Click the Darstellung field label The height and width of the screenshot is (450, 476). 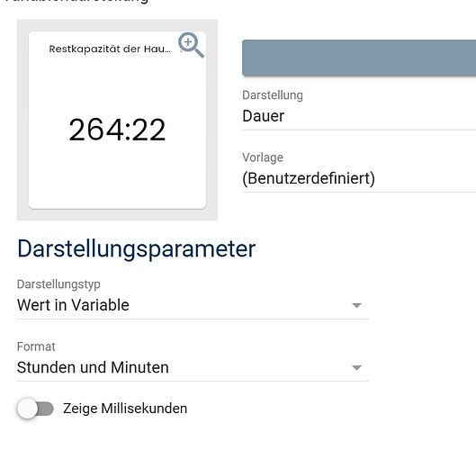click(x=273, y=95)
